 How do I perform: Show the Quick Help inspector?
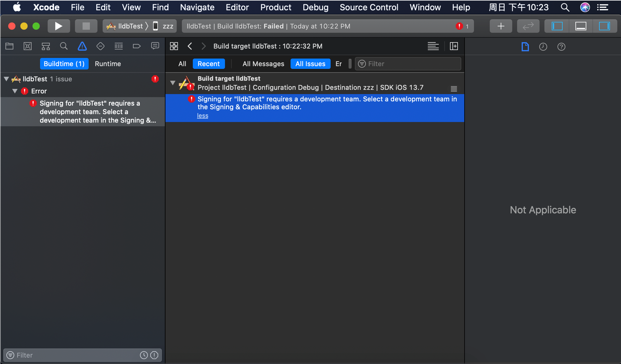coord(561,46)
